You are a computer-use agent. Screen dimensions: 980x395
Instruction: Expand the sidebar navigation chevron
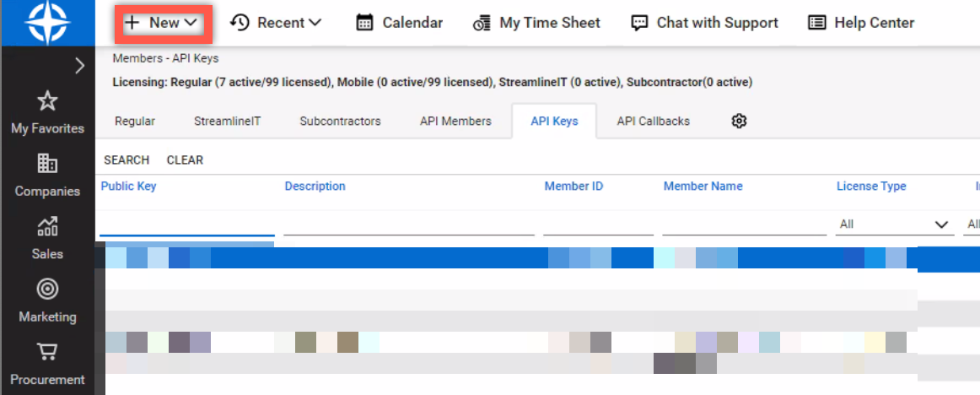[80, 66]
